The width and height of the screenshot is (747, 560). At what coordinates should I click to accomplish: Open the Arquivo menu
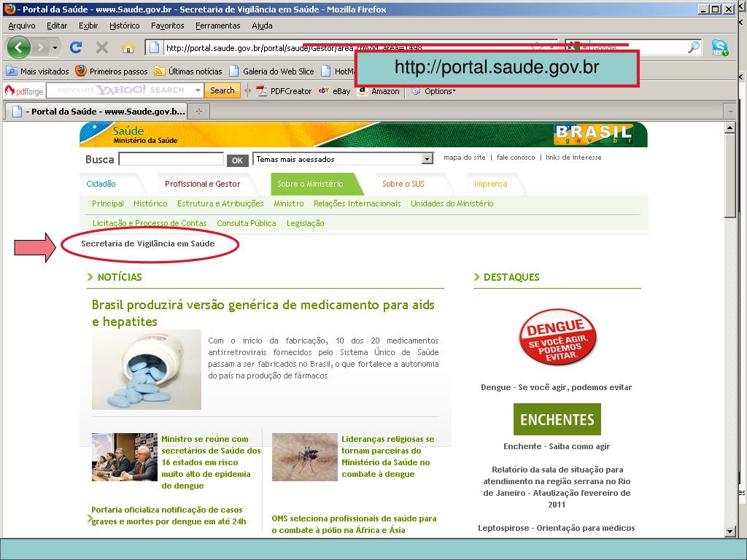[x=22, y=26]
